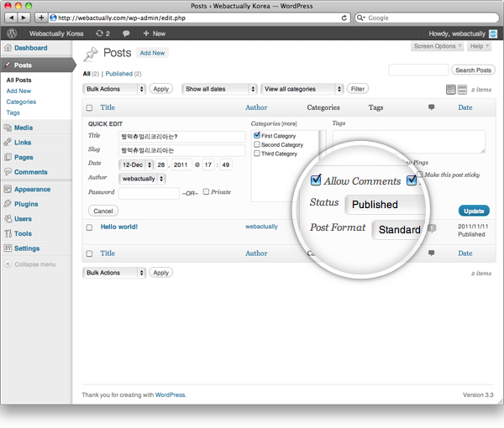Click the browser forward arrow button
This screenshot has height=428, width=504.
click(x=24, y=18)
